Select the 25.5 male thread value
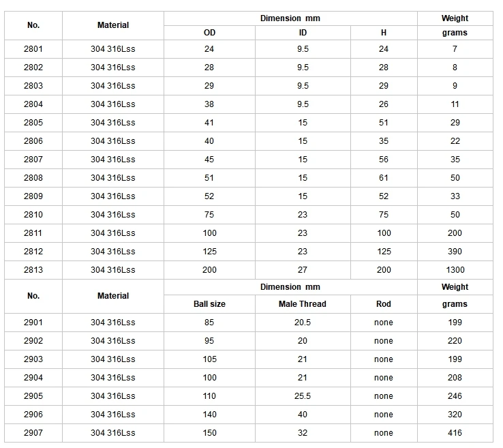Image resolution: width=503 pixels, height=448 pixels. point(303,396)
